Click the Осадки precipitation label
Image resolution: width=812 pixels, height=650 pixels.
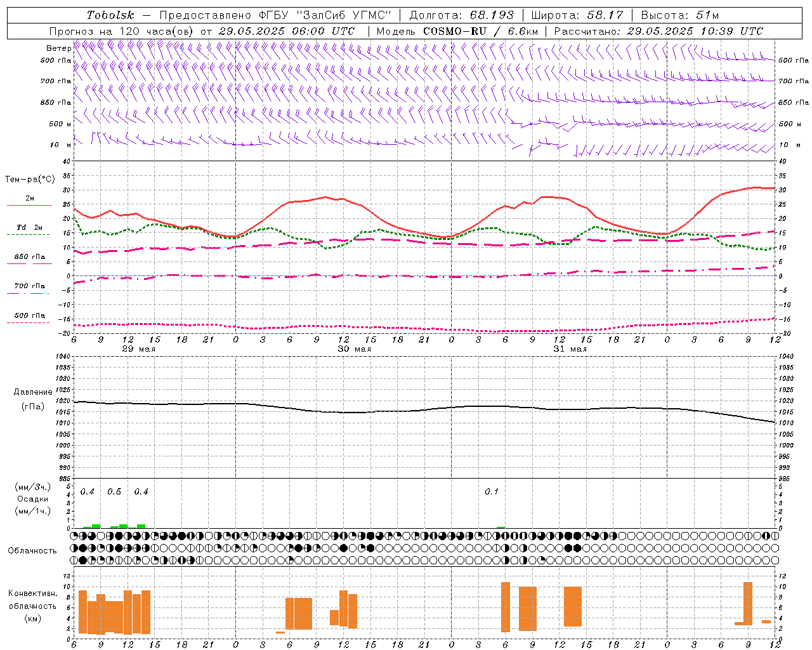[33, 499]
